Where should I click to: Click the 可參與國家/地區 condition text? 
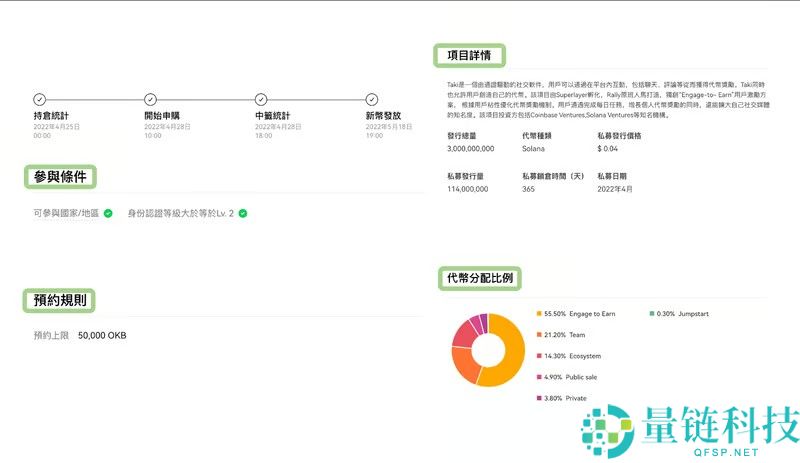coord(66,213)
